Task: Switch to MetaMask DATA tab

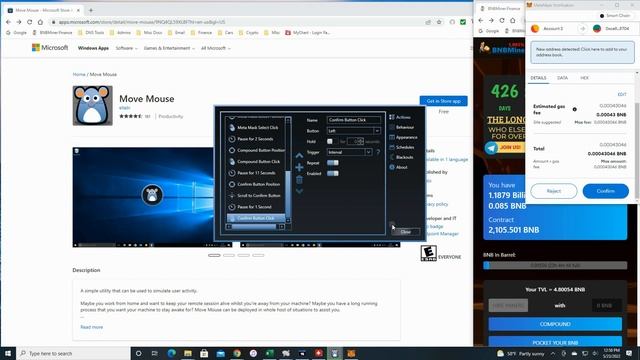Action: point(562,78)
